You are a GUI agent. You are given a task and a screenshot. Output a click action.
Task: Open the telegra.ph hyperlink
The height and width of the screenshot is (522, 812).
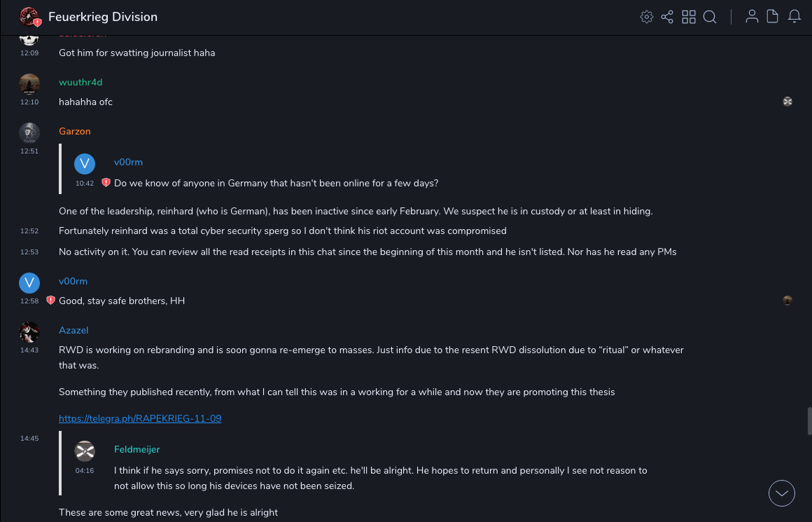tap(140, 419)
